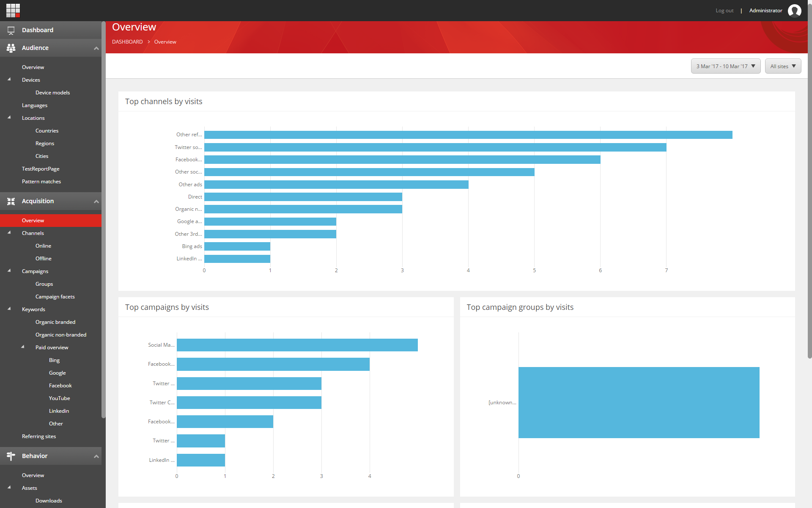
Task: Click the Log out link
Action: point(724,11)
